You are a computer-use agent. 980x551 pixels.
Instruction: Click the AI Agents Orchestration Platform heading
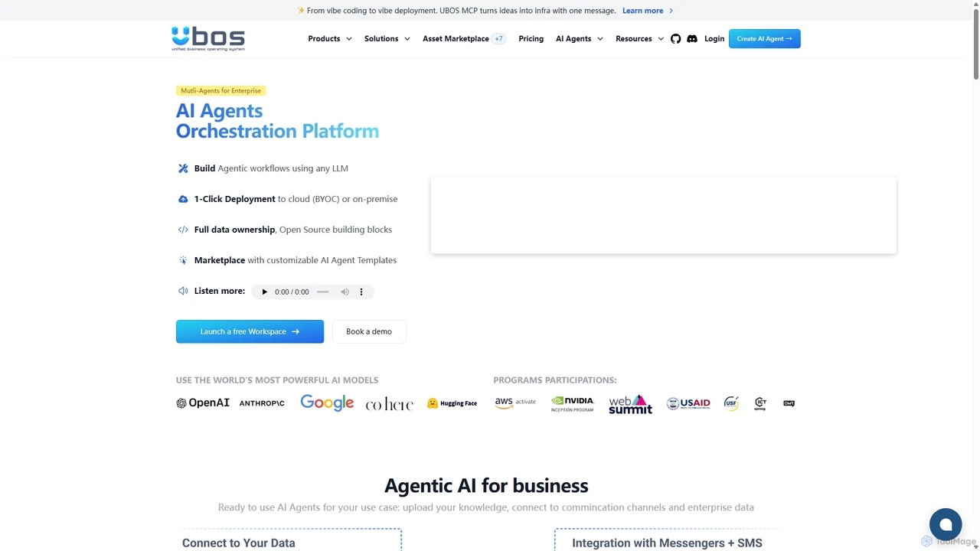pos(277,121)
